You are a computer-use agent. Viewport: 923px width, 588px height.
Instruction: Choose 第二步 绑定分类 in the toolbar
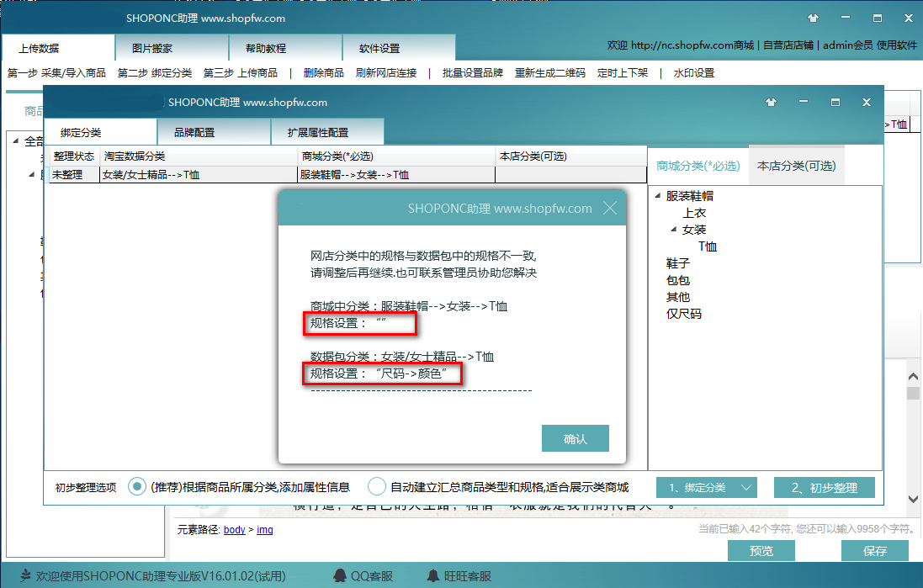pos(155,73)
